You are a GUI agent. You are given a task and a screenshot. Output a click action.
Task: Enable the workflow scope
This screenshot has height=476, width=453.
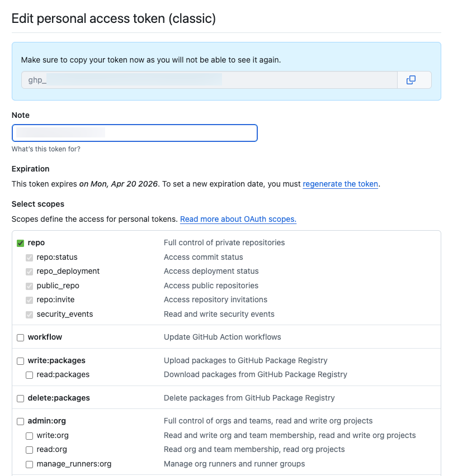pyautogui.click(x=20, y=337)
